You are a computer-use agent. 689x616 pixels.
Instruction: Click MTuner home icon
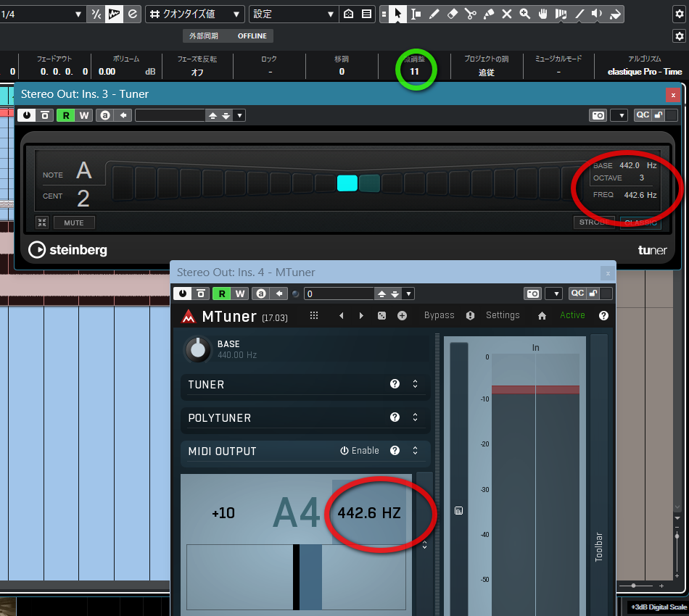click(x=542, y=316)
